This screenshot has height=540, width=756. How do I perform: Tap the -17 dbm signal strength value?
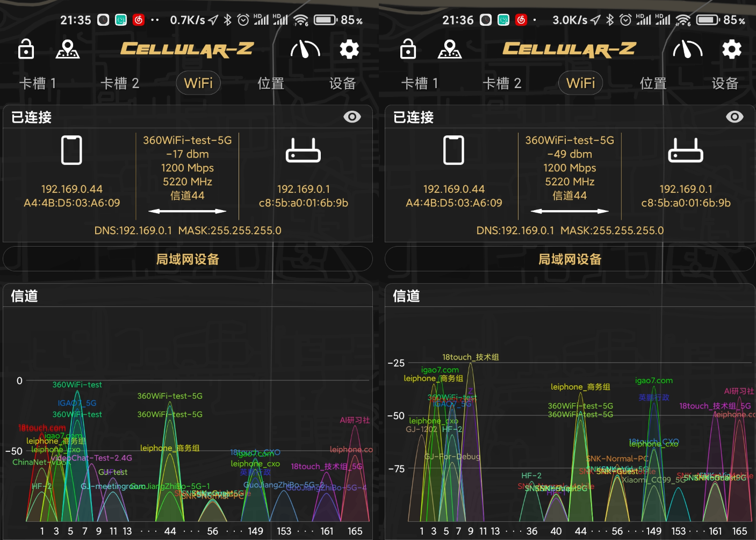click(x=188, y=154)
